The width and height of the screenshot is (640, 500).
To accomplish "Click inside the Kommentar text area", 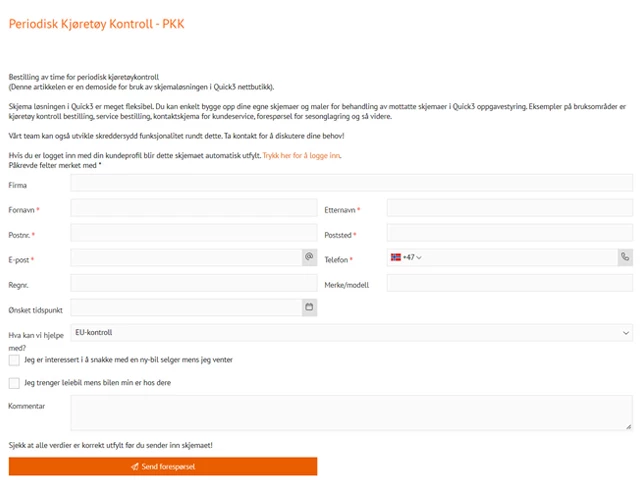I will click(x=351, y=413).
